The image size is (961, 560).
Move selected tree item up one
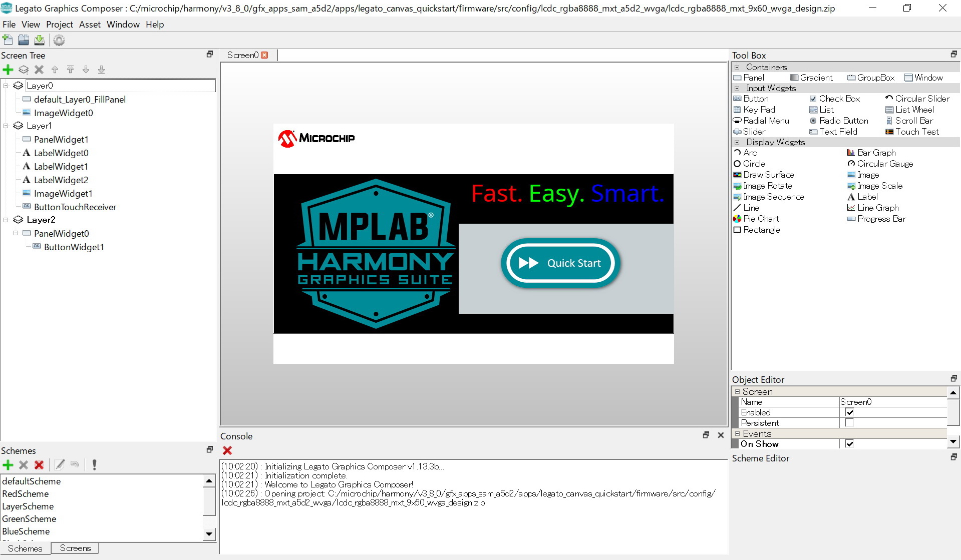pos(55,70)
